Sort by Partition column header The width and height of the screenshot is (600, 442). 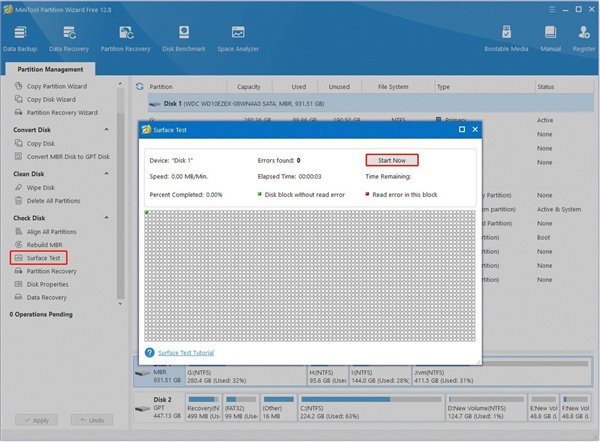[x=161, y=87]
